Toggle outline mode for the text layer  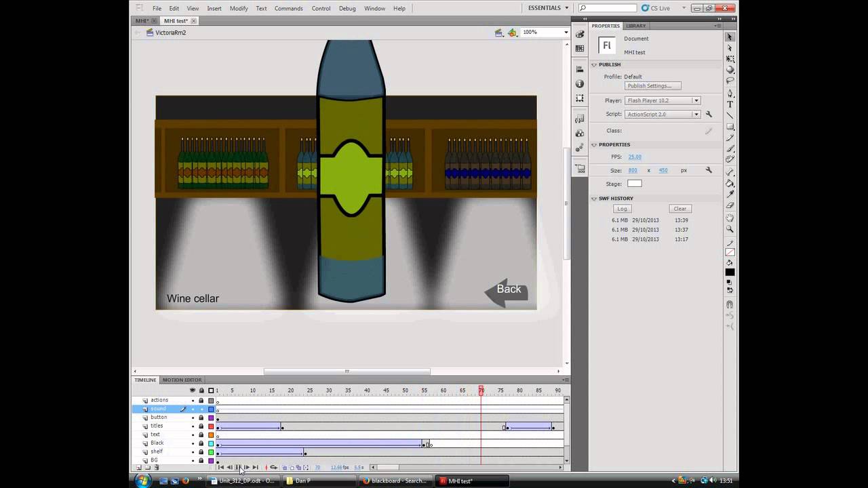pos(211,434)
